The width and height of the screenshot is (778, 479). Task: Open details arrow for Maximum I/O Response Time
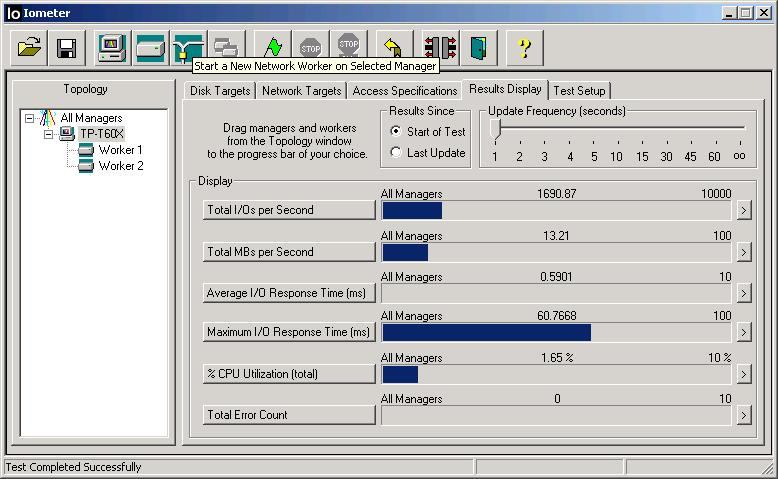tap(743, 332)
